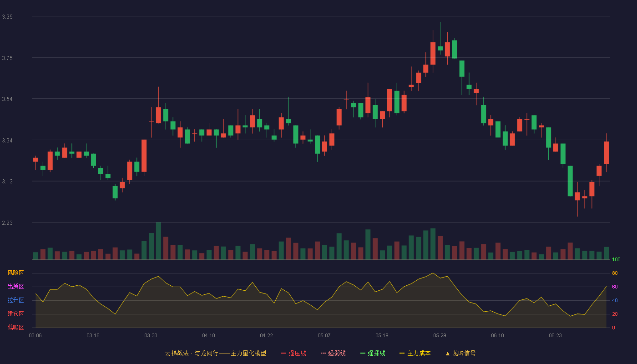Click the red 20 indicator axis value
637x364 pixels.
point(615,314)
